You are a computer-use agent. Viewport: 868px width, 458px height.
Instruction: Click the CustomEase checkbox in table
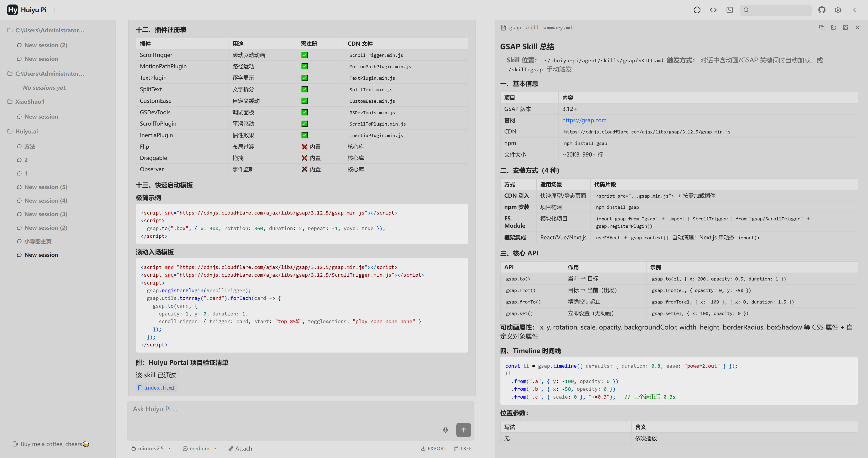click(x=304, y=101)
